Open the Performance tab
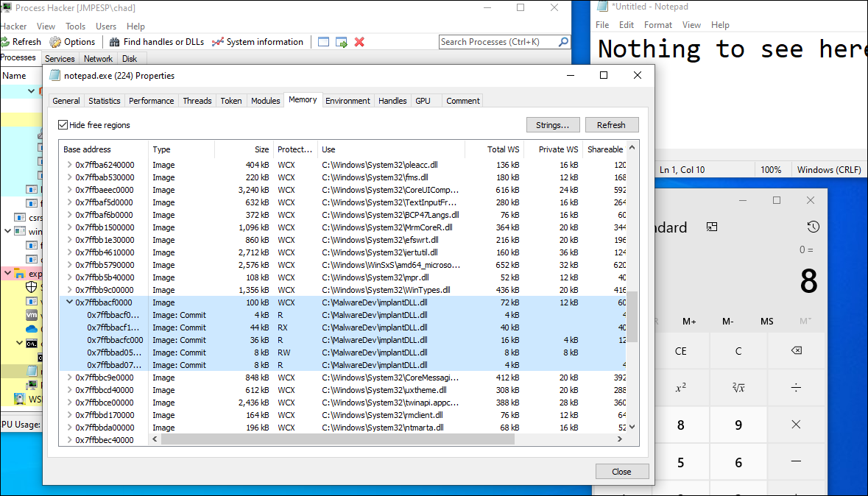 (151, 101)
